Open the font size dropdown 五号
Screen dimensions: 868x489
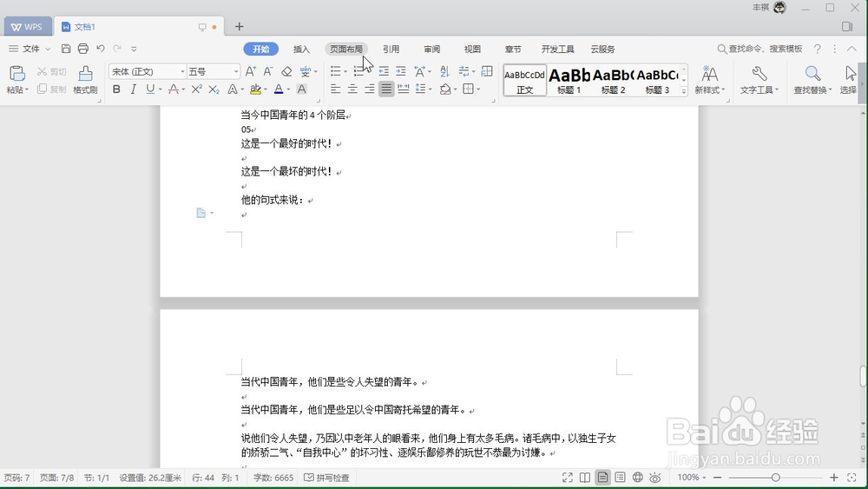(236, 71)
